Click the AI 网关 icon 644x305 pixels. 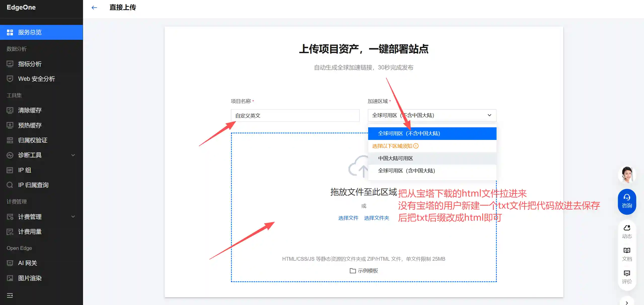tap(10, 263)
